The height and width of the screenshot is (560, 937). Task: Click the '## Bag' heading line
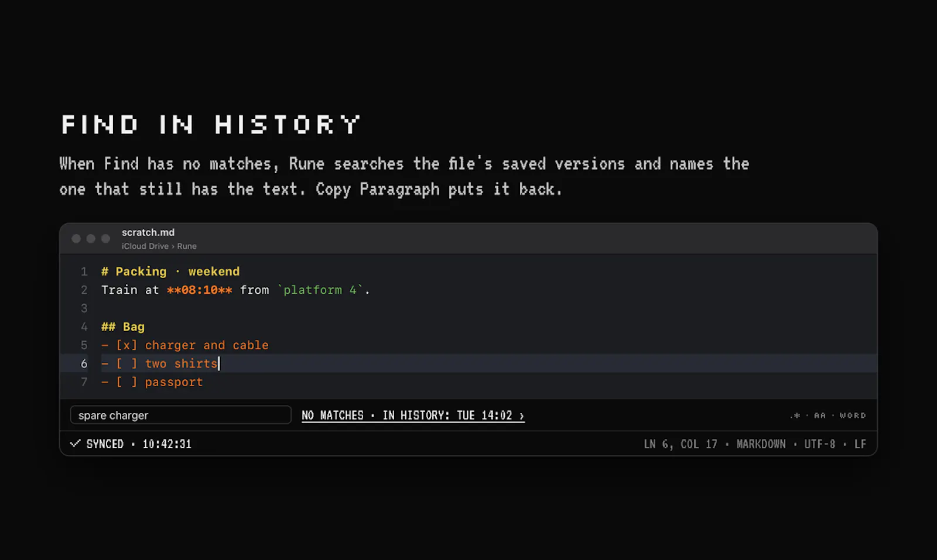[x=123, y=327]
